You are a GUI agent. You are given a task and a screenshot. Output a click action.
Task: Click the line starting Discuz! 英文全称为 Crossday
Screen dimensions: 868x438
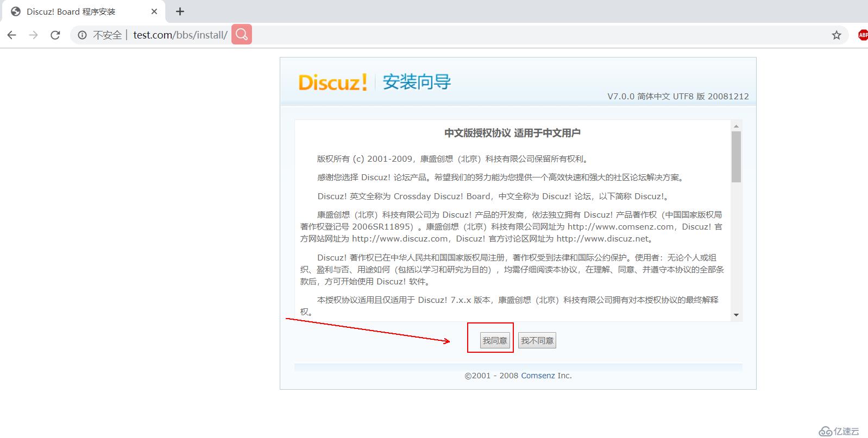coord(494,196)
